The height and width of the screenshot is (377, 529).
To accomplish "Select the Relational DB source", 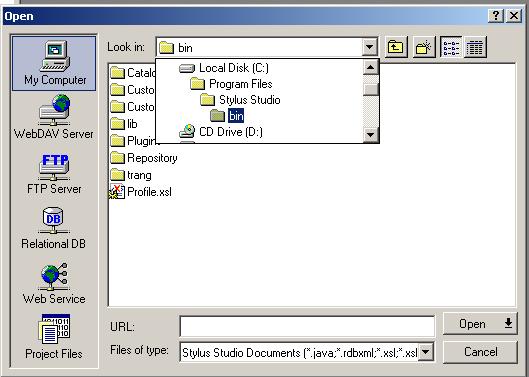I will [53, 228].
